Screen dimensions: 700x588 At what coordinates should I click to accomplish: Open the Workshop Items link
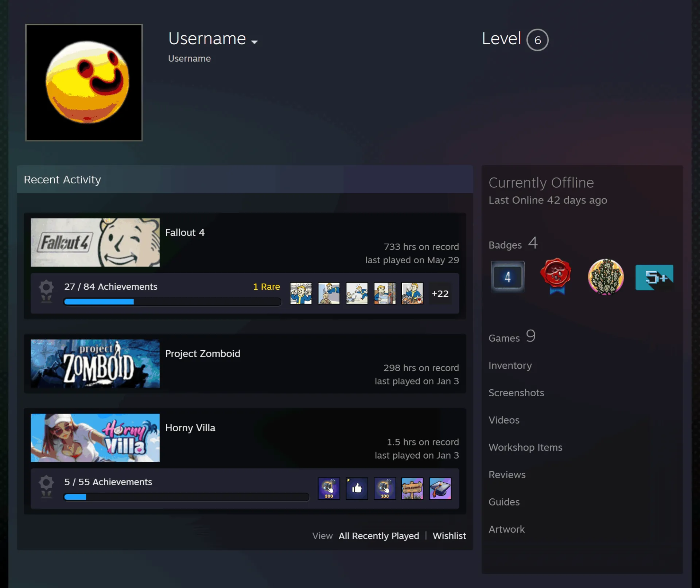point(525,447)
